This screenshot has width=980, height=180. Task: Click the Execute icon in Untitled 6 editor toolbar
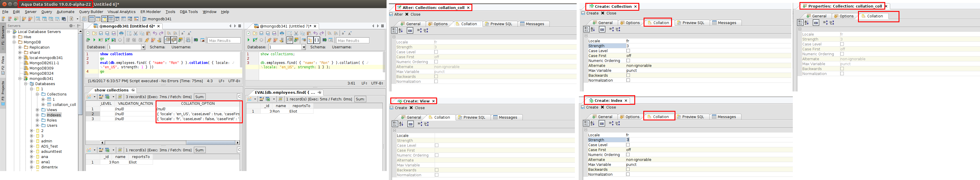(94, 40)
